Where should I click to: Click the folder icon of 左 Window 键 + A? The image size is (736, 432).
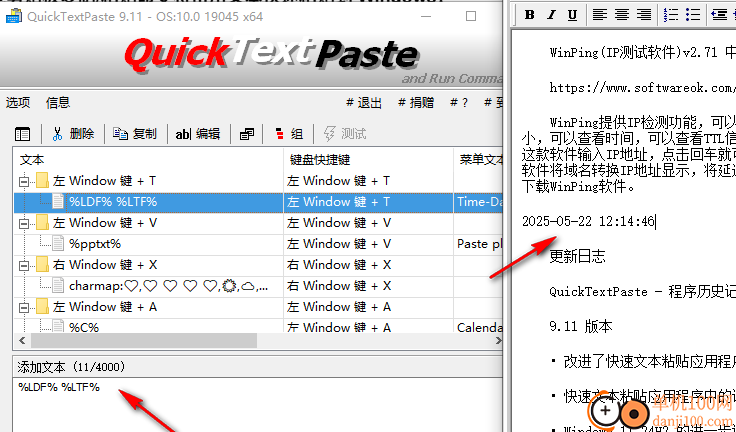pyautogui.click(x=43, y=307)
